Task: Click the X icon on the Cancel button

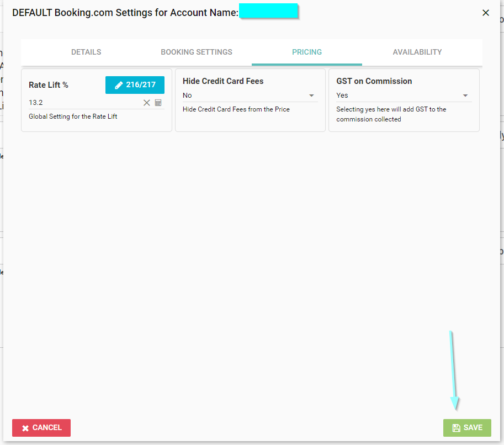Action: 25,428
